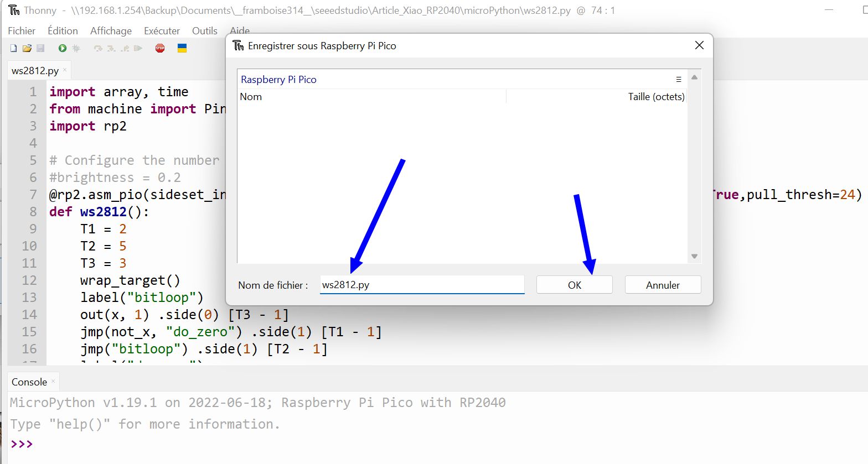Click code line 'label("bitloop")'
868x464 pixels.
[142, 298]
